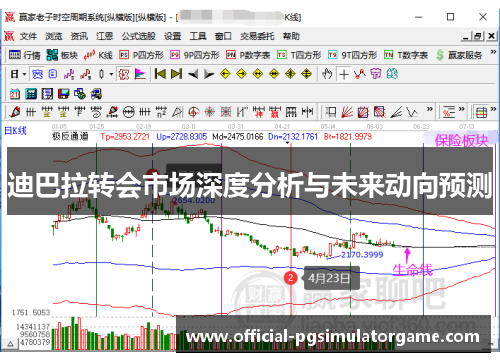
Task: Click the teal 线 icon at toolbar end
Action: (392, 74)
